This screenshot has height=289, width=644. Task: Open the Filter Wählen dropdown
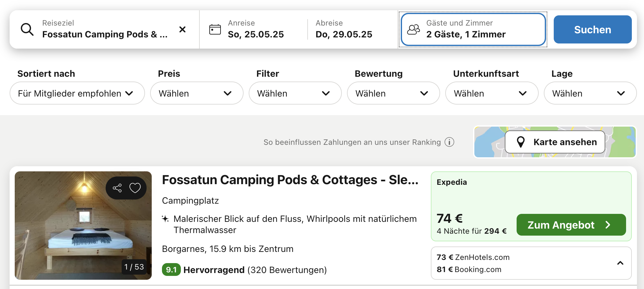tap(295, 93)
